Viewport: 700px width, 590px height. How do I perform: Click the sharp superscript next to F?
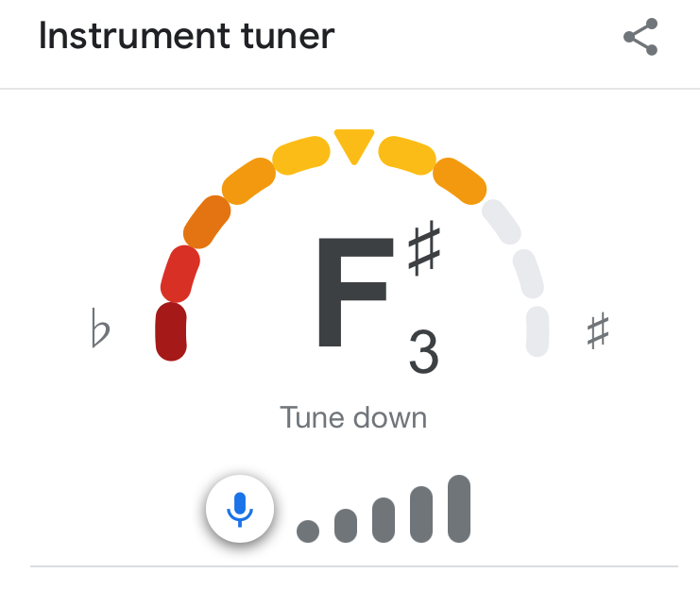click(x=424, y=248)
